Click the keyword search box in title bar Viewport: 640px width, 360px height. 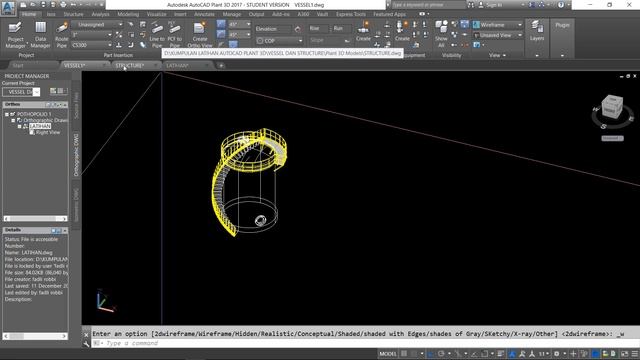point(428,5)
